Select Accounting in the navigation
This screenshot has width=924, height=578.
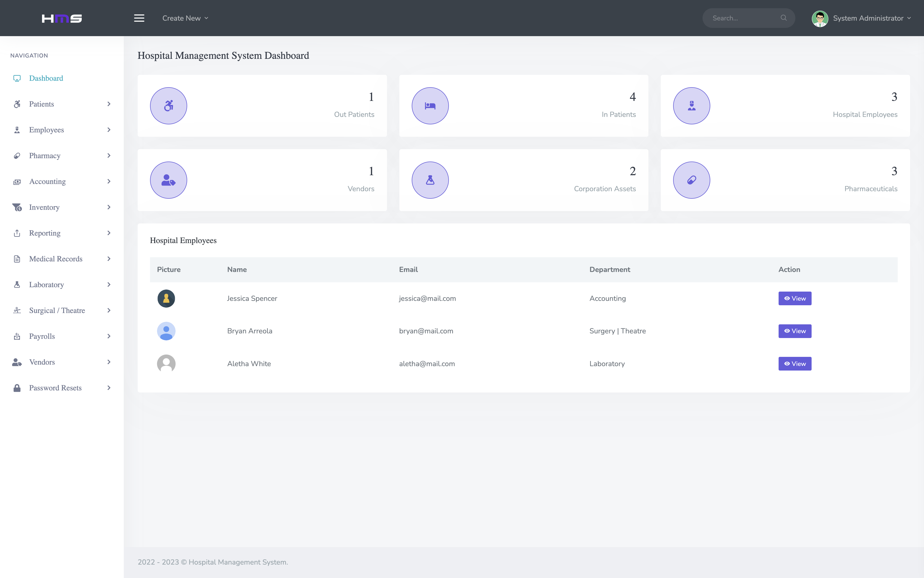point(62,182)
